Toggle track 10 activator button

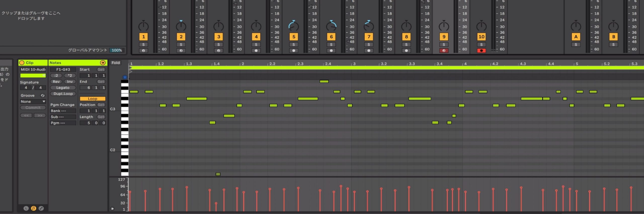481,37
